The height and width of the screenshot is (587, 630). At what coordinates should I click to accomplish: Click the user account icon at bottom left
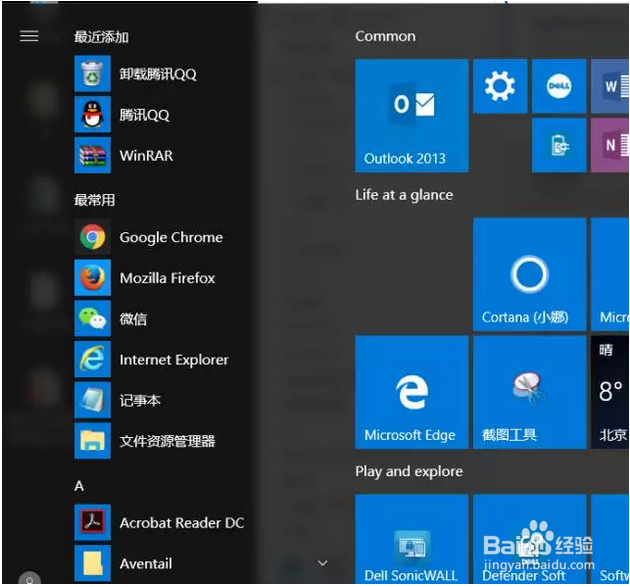(29, 579)
